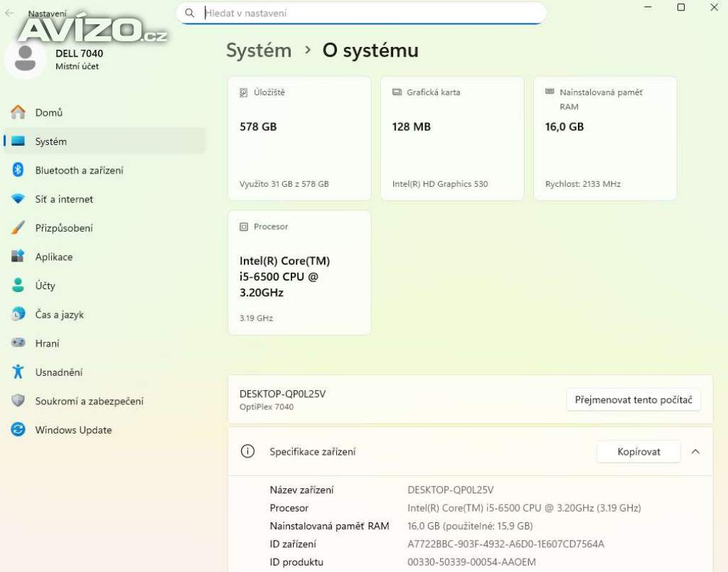This screenshot has width=728, height=572.
Task: Click the DELL 7040 account avatar
Action: [x=26, y=58]
